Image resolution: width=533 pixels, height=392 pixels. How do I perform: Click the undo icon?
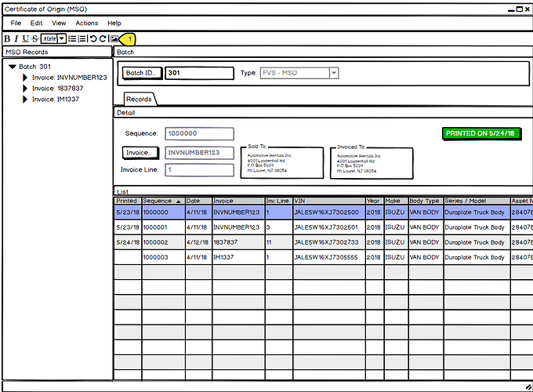(93, 38)
